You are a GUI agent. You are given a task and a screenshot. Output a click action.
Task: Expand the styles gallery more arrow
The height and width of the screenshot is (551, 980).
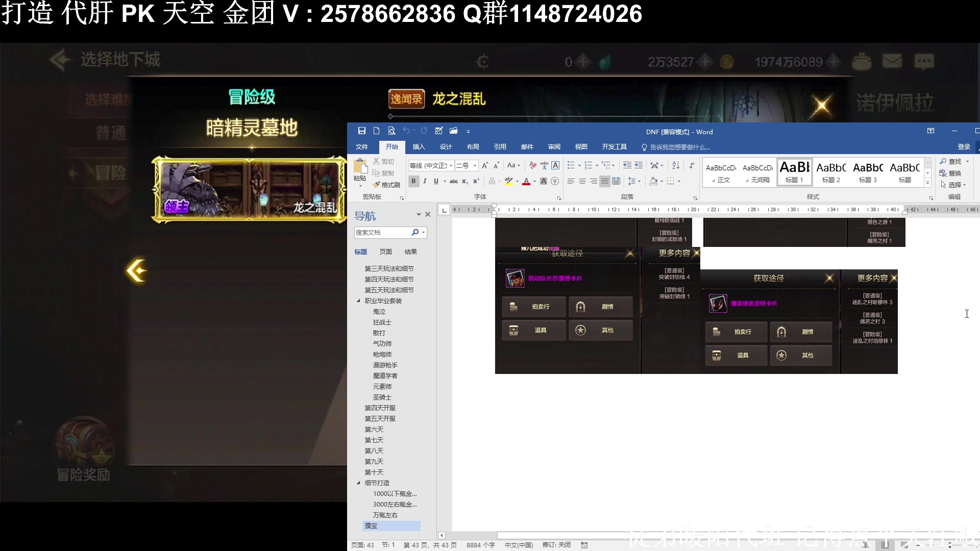click(x=928, y=183)
